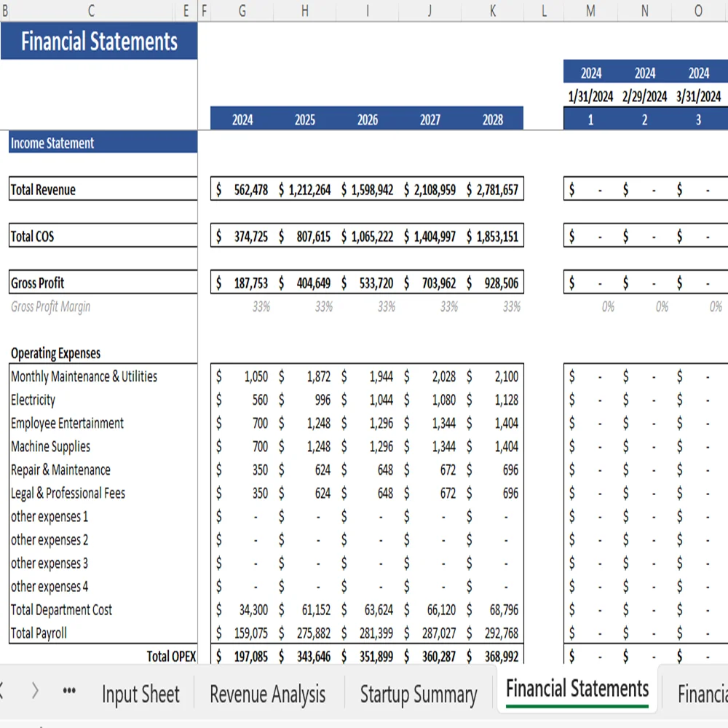The width and height of the screenshot is (728, 728).
Task: Select Repair & Maintenance row label
Action: [x=61, y=470]
